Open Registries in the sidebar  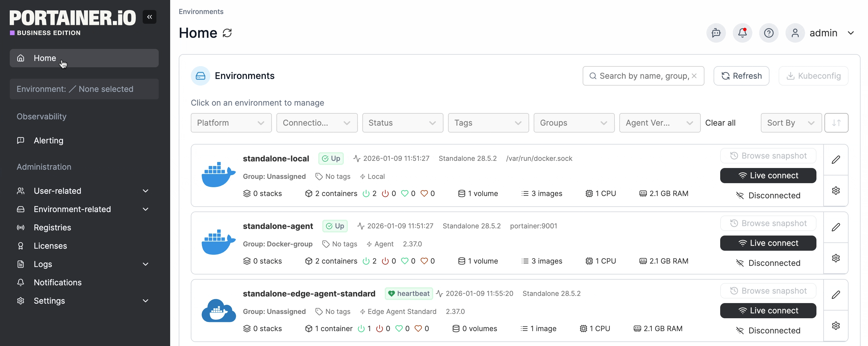[x=52, y=228]
